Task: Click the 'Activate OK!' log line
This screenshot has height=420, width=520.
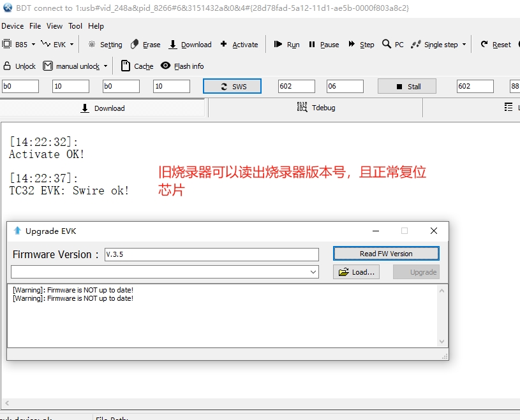Action: point(47,154)
